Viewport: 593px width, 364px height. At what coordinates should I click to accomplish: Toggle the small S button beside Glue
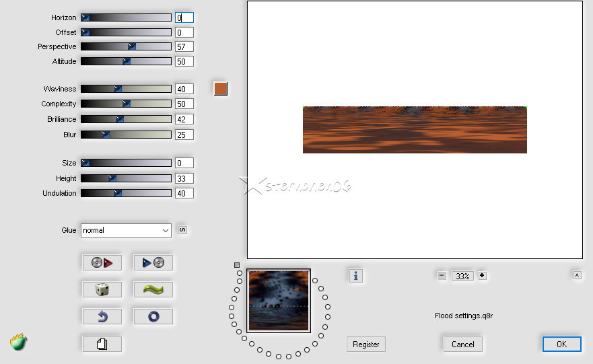[182, 230]
